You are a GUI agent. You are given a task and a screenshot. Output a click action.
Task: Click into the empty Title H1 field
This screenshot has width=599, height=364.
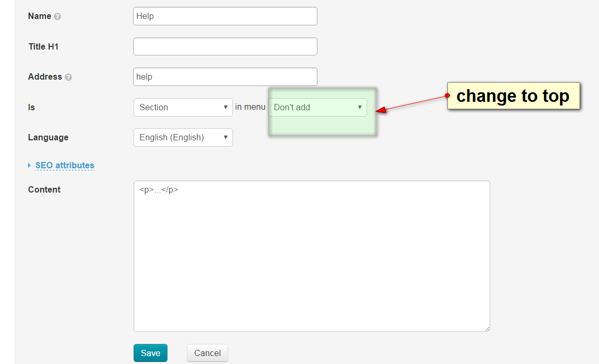[x=225, y=46]
